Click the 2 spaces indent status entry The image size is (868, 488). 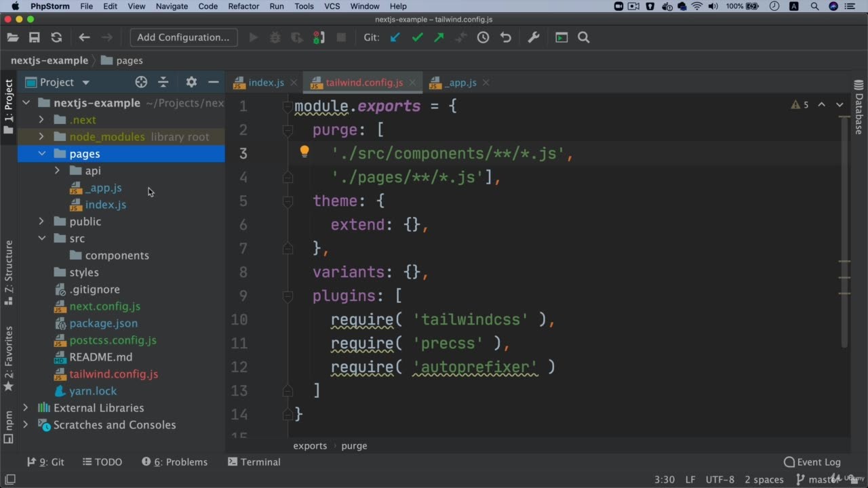click(x=764, y=479)
